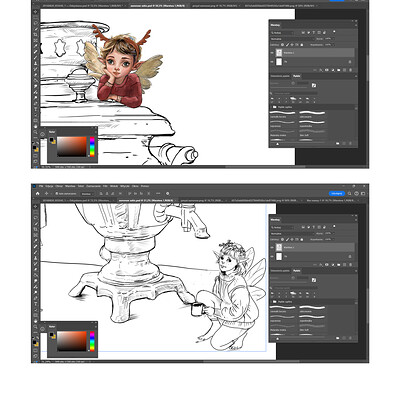This screenshot has width=400, height=400.
Task: Open the Filtr menu
Action: 105,186
